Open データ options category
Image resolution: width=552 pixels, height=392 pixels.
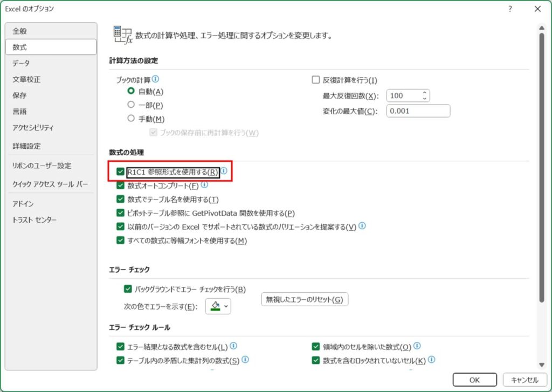click(x=51, y=63)
